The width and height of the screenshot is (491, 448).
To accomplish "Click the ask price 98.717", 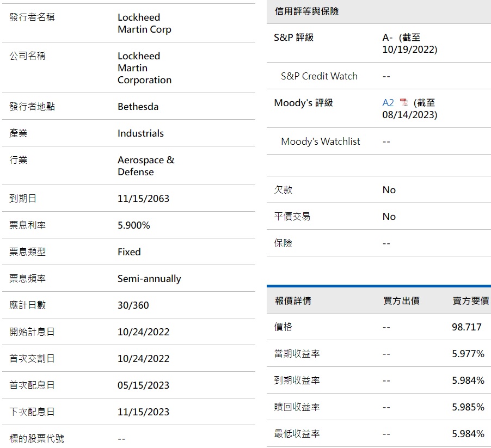I will (x=467, y=327).
